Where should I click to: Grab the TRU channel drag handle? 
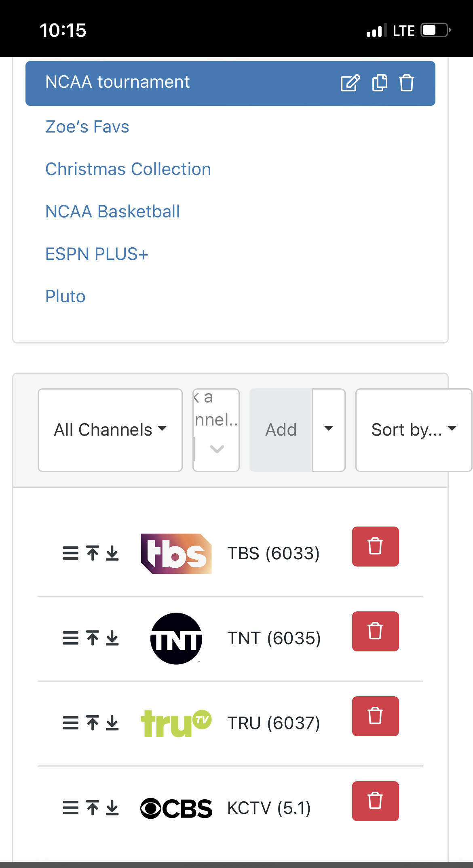pyautogui.click(x=71, y=723)
